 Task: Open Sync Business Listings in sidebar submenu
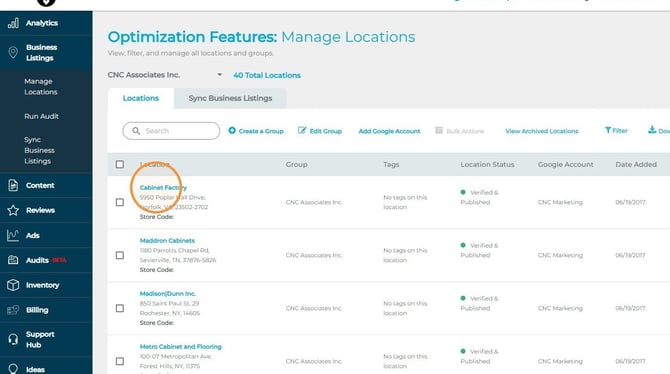coord(39,150)
